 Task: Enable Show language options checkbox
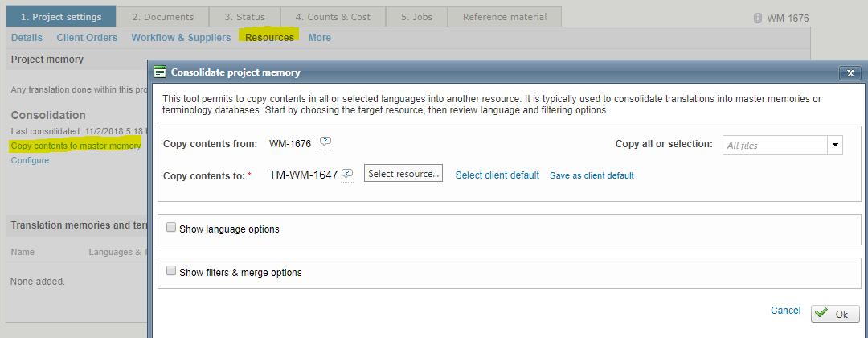tap(170, 228)
